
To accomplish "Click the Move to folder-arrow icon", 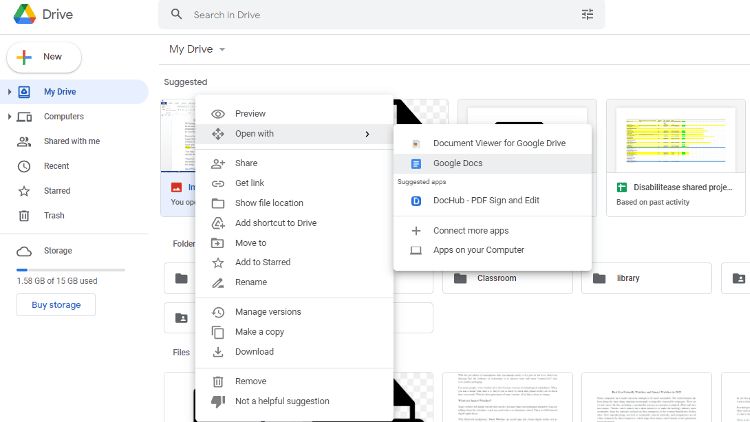I will (x=218, y=243).
